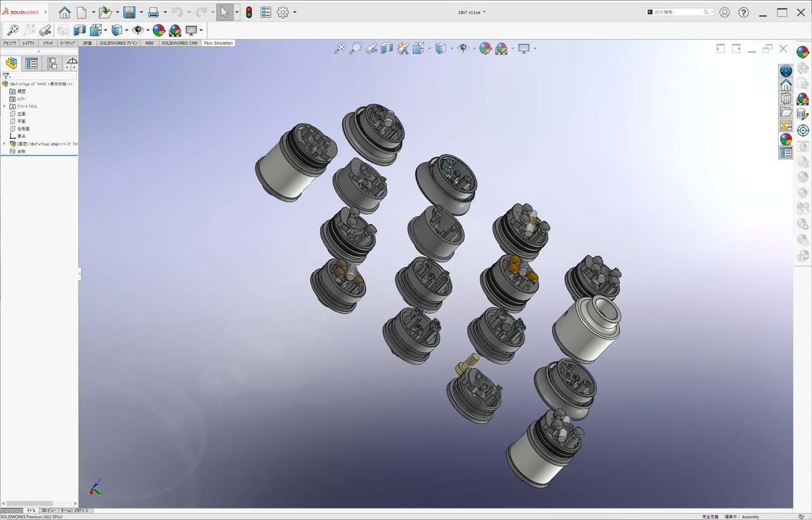Click Zoom to Fit in the upper-left view toolbar

click(x=12, y=30)
